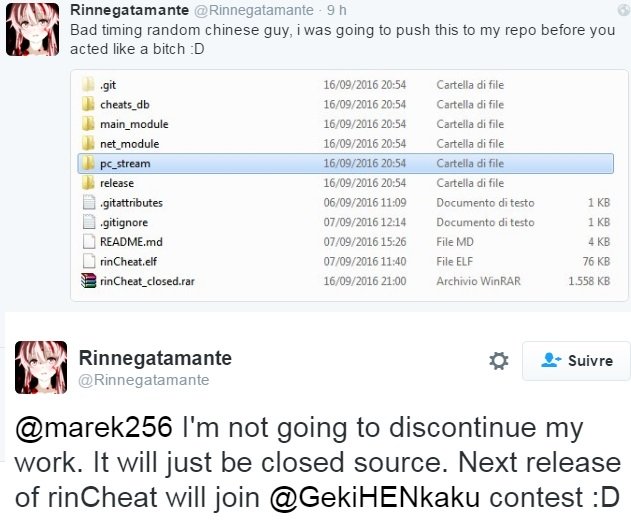Open the settings gear icon beside Suivre
Image resolution: width=631 pixels, height=520 pixels.
coord(499,361)
